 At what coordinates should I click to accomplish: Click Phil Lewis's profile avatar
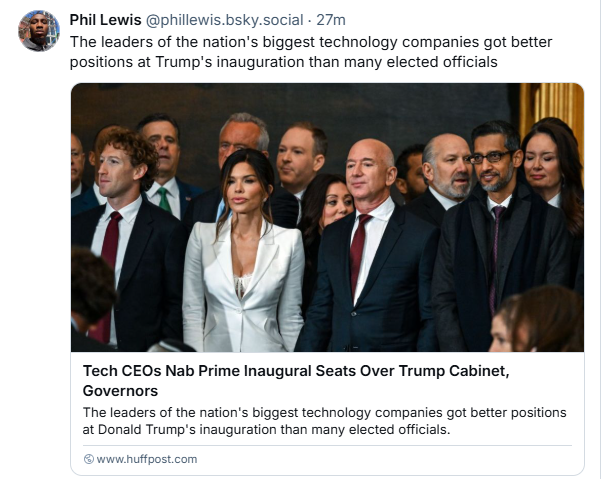pyautogui.click(x=38, y=31)
